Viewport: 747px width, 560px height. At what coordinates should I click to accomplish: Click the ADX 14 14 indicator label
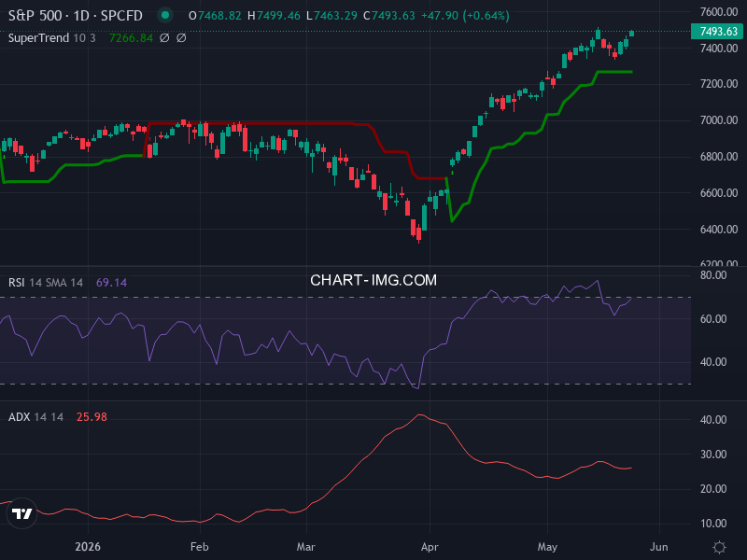click(x=35, y=417)
